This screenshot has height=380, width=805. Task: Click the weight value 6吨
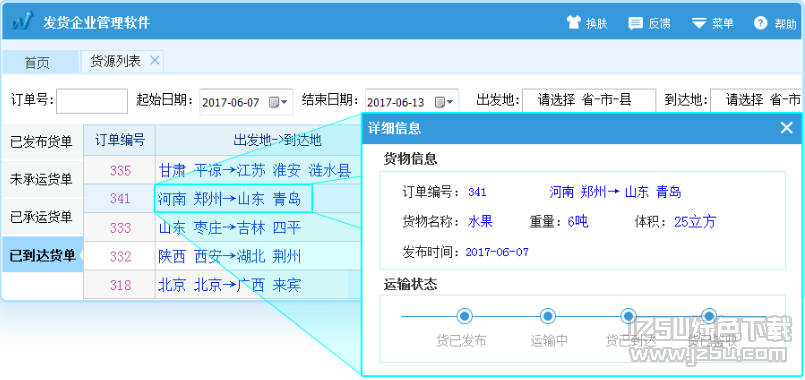click(578, 222)
